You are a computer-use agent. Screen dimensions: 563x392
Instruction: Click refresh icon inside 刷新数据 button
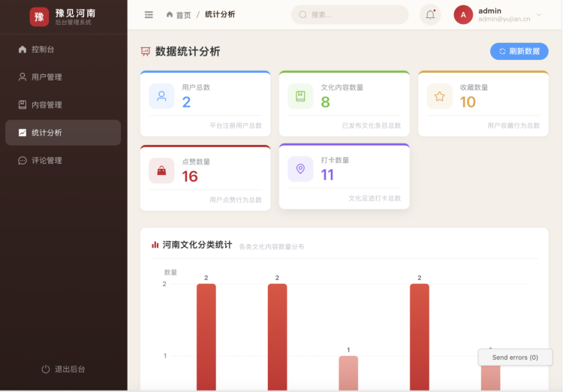(x=502, y=51)
